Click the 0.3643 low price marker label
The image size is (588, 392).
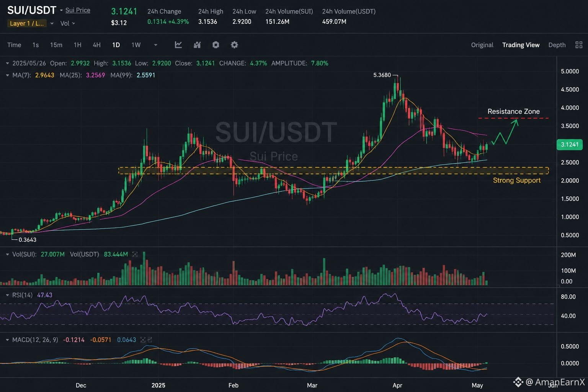[28, 240]
